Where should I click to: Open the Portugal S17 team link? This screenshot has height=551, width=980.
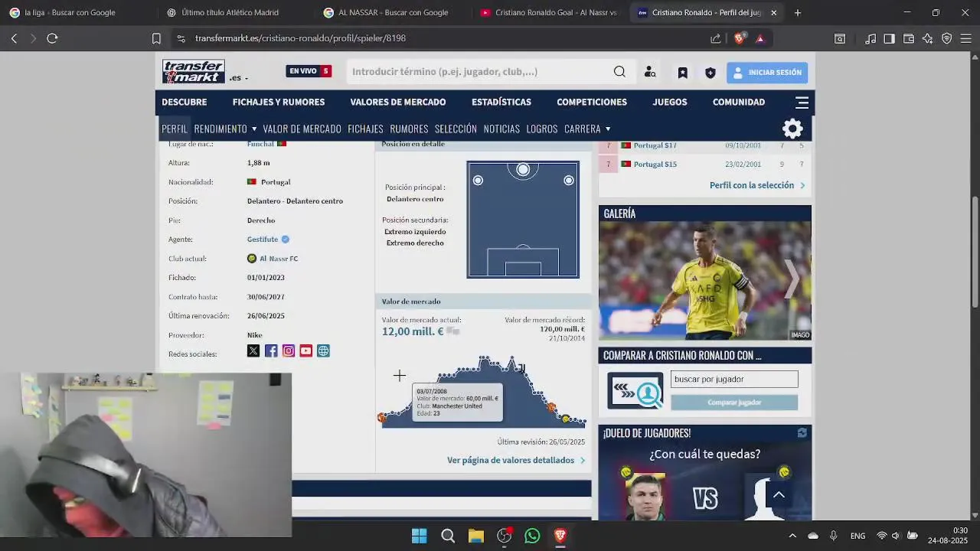655,145
